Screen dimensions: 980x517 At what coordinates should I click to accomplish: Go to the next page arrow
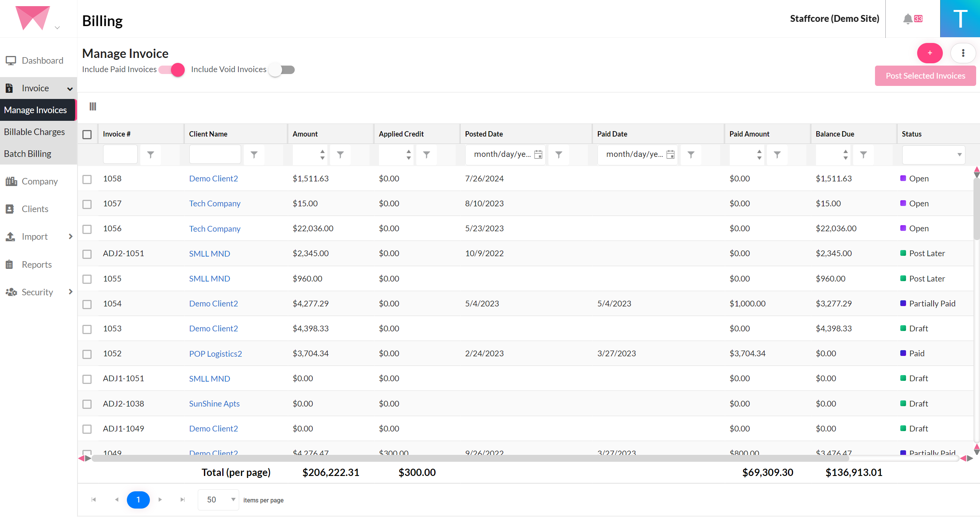point(160,500)
